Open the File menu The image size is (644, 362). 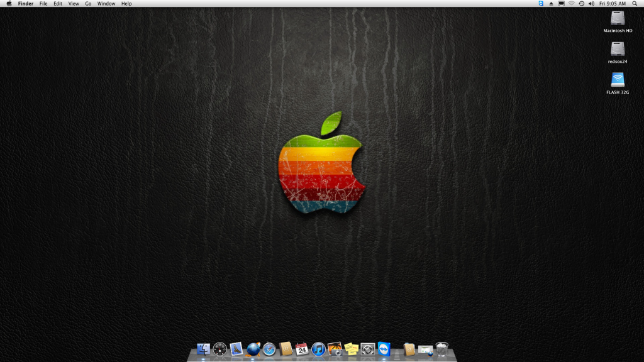pyautogui.click(x=43, y=3)
